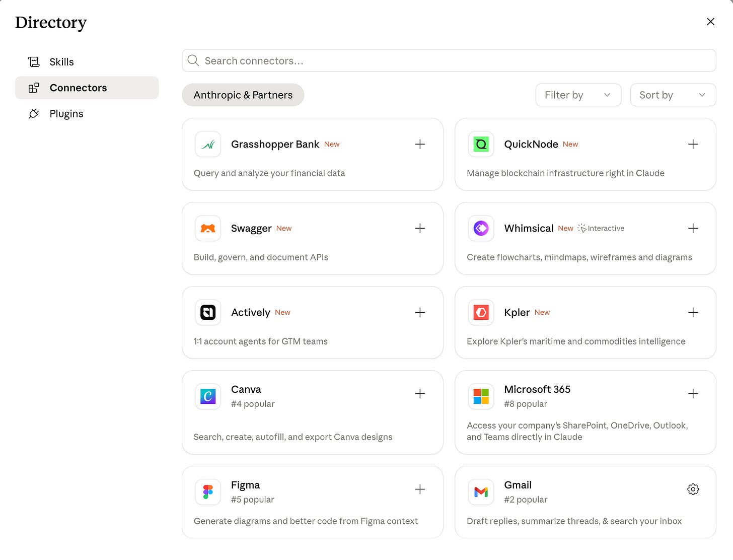
Task: Click 'Query and analyze your financial data'
Action: 269,173
